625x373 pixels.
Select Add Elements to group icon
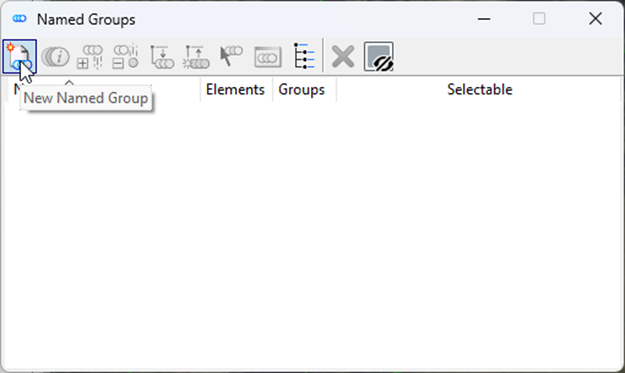[90, 57]
